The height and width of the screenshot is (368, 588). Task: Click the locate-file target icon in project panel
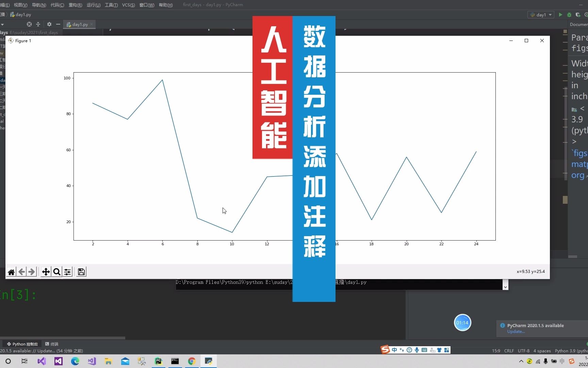(29, 24)
